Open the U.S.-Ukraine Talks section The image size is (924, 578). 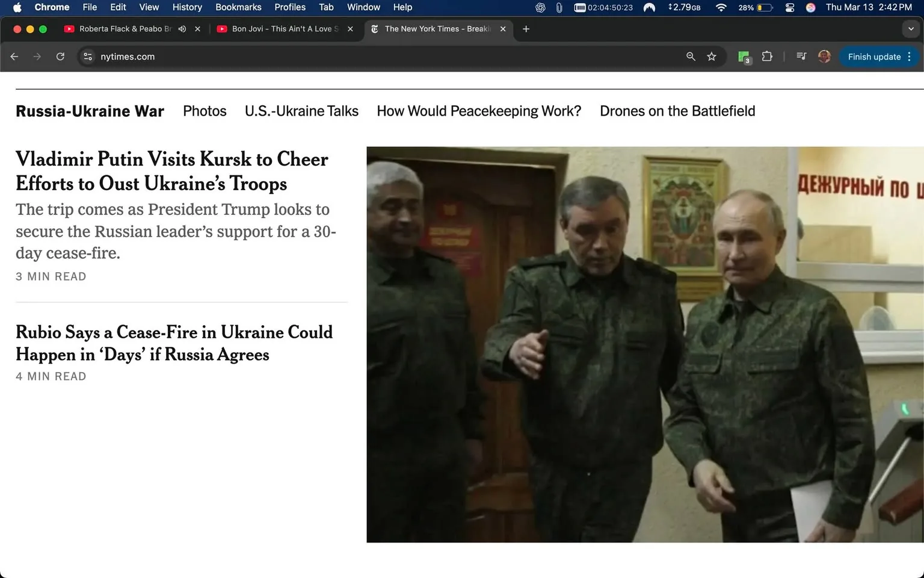click(301, 111)
